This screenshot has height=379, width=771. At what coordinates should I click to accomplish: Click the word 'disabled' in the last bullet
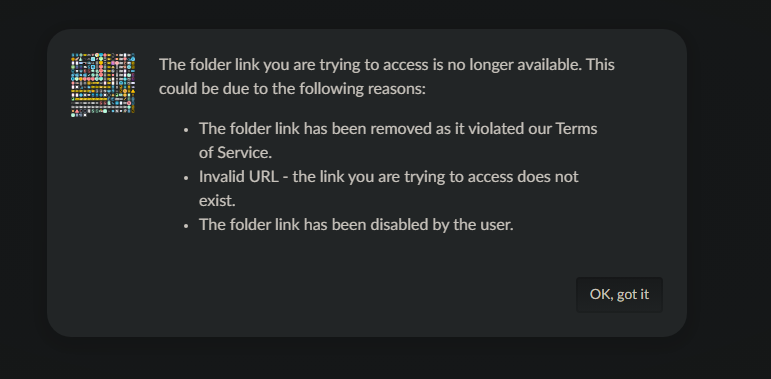400,225
